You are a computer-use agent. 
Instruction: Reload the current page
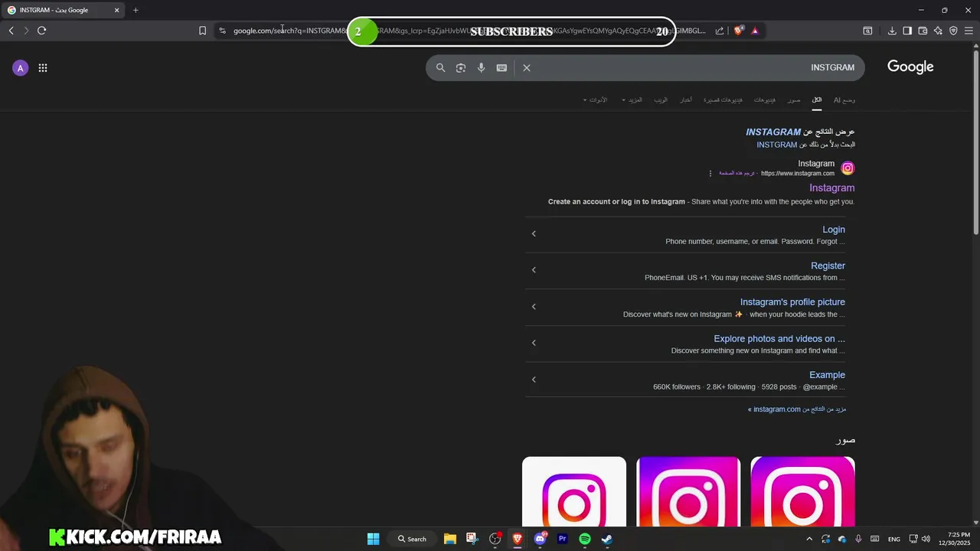[41, 31]
